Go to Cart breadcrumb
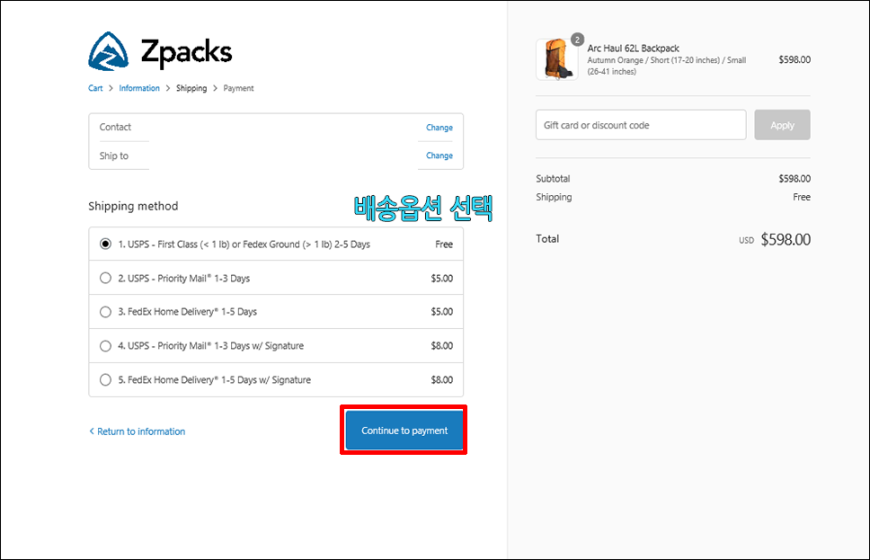The height and width of the screenshot is (560, 870). point(95,88)
